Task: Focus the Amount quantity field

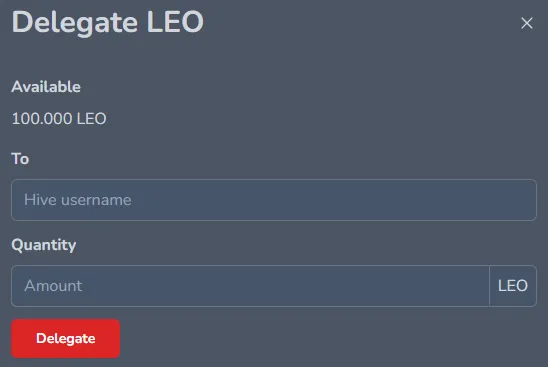Action: click(x=250, y=286)
